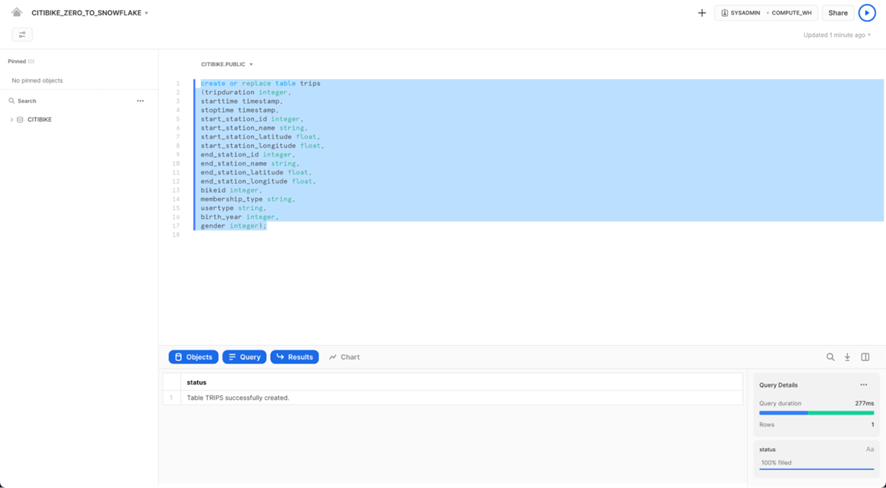Open the CITIBIKE.PUBLIC context dropdown
The height and width of the screenshot is (488, 886).
(x=227, y=64)
